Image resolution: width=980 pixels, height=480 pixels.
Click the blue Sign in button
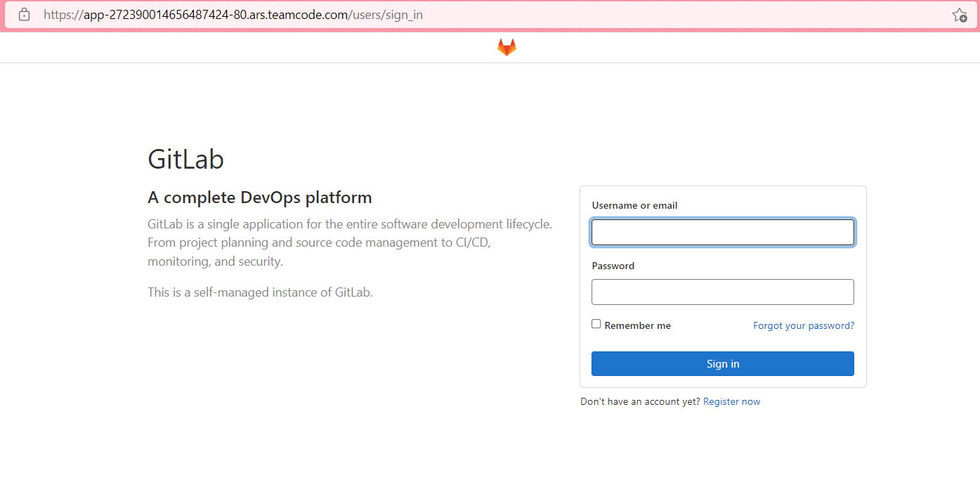pyautogui.click(x=723, y=364)
